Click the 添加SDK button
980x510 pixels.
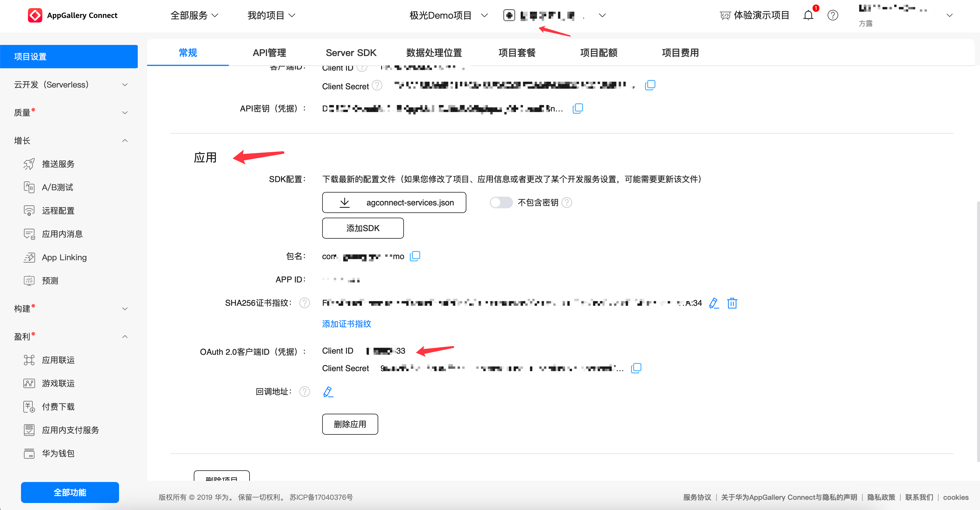[362, 228]
